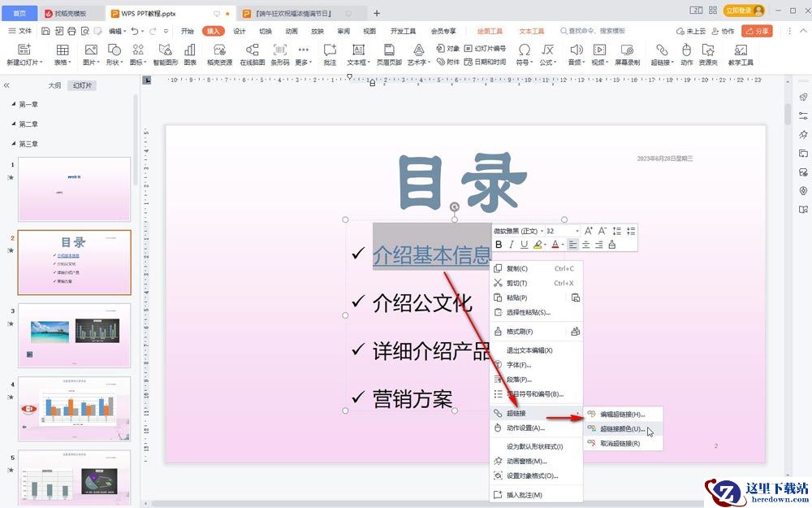Click the 未上云 cloud status button
This screenshot has width=812, height=508.
click(691, 31)
